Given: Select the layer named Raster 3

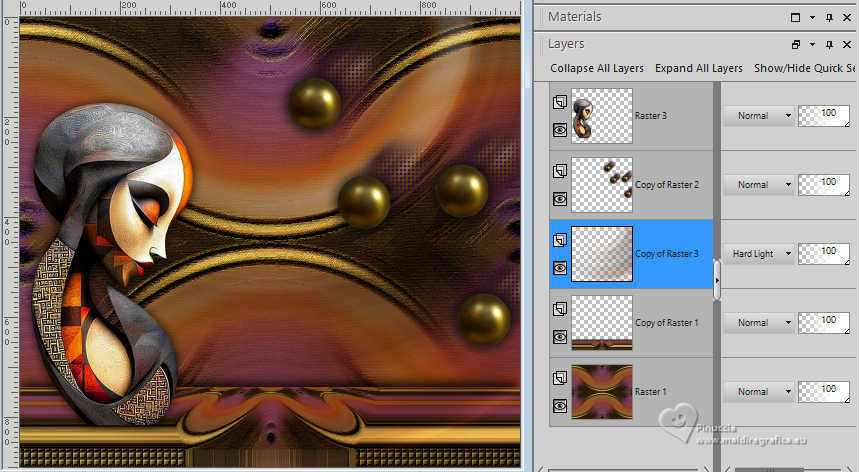Looking at the screenshot, I should tap(651, 116).
